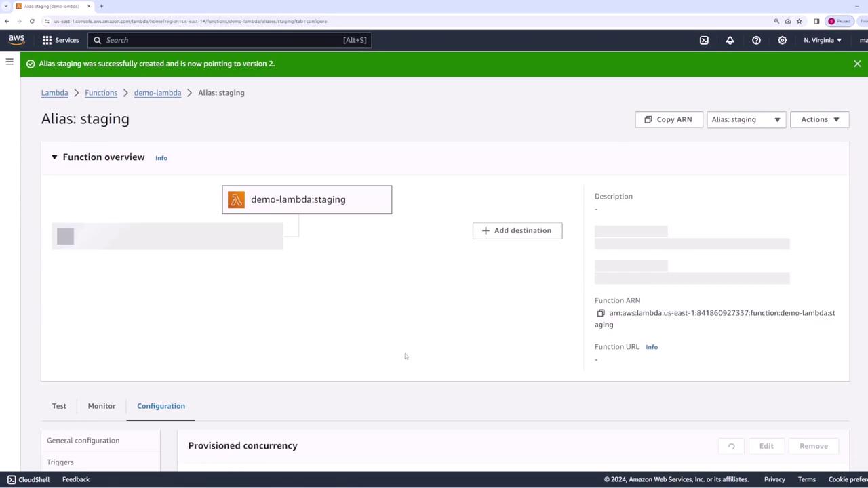Open General configuration in the side menu
This screenshot has width=868, height=488.
coord(83,441)
